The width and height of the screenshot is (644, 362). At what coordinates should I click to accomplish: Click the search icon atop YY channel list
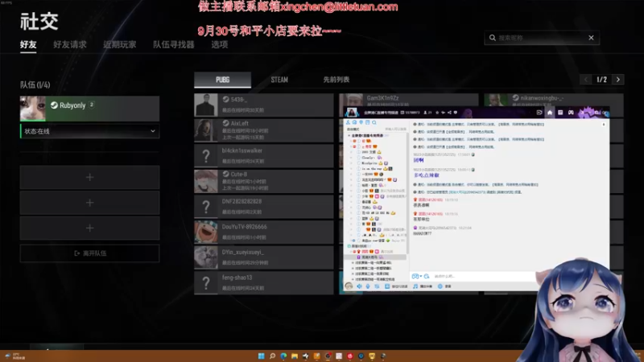coord(374,122)
